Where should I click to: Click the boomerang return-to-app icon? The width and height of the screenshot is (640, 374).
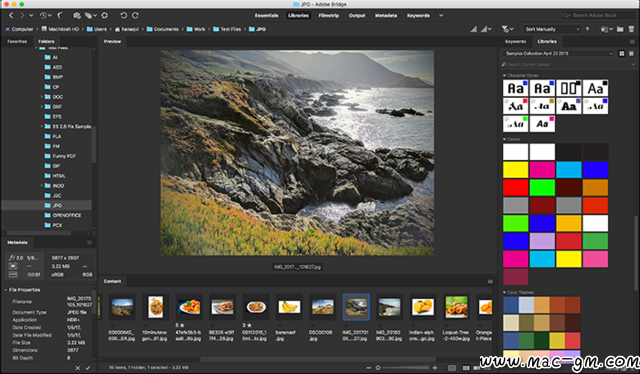(60, 16)
